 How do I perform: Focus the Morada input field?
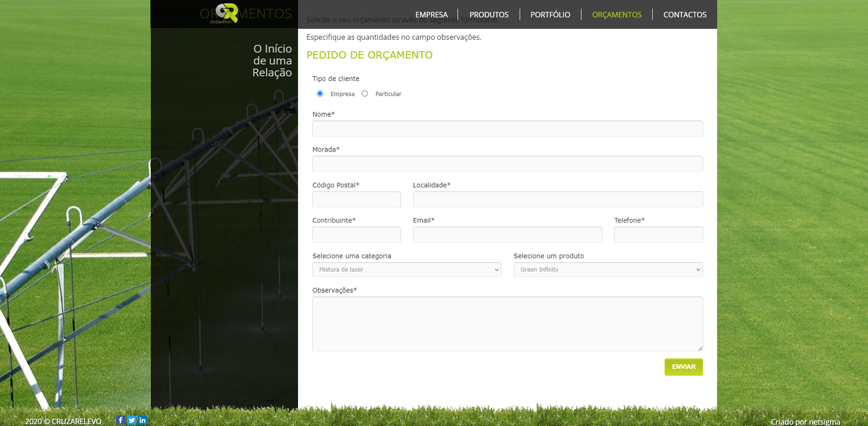pyautogui.click(x=507, y=164)
